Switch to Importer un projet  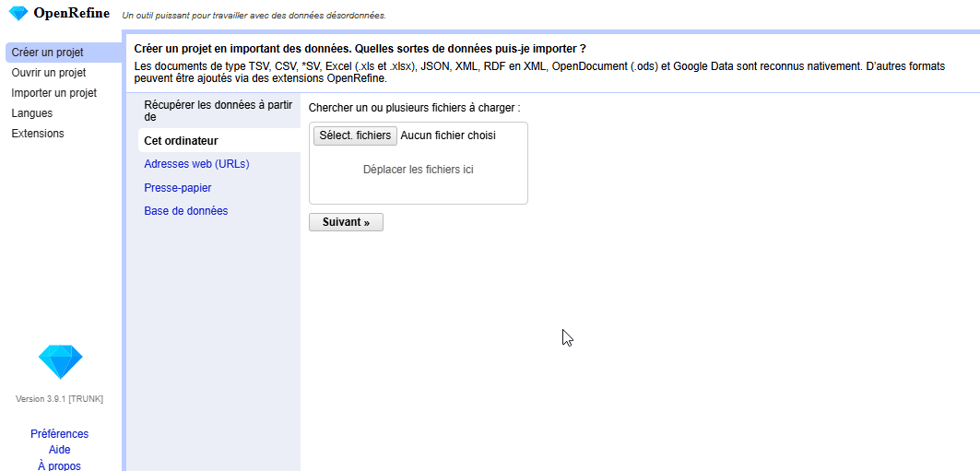[x=53, y=93]
